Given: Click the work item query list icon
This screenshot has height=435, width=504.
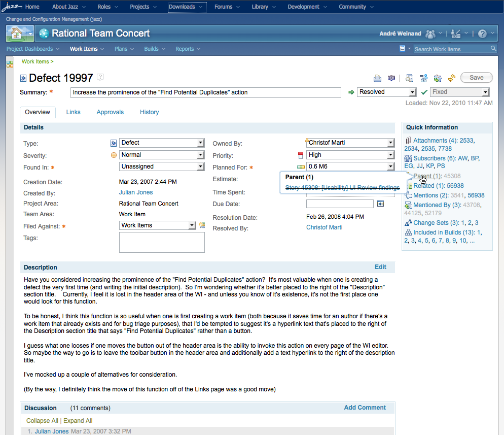Looking at the screenshot, I should 402,49.
